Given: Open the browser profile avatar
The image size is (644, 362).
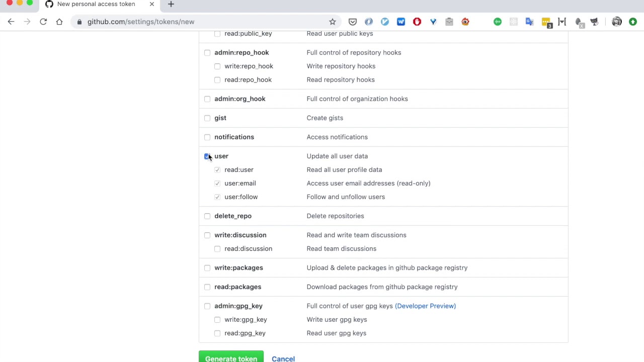Looking at the screenshot, I should [617, 22].
